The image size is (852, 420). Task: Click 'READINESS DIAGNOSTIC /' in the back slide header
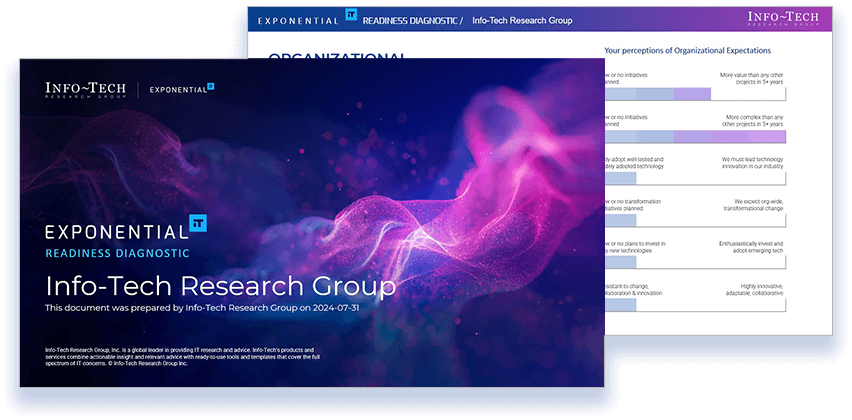pos(412,21)
